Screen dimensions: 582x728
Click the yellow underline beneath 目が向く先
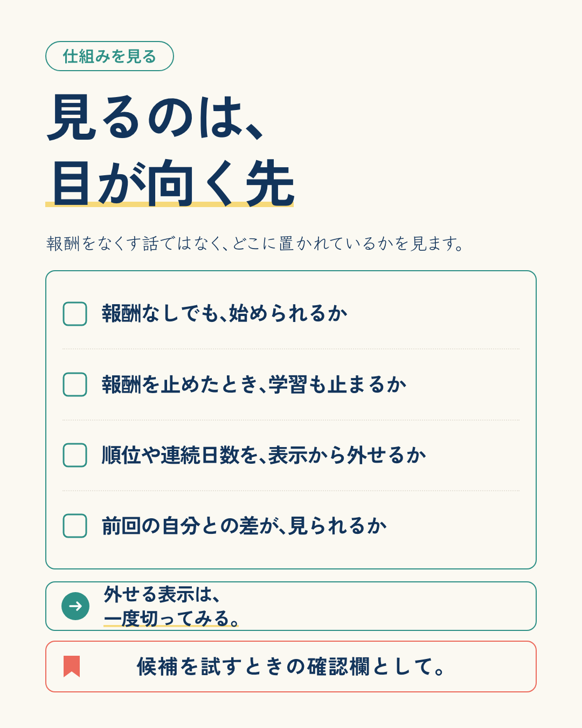tap(170, 204)
